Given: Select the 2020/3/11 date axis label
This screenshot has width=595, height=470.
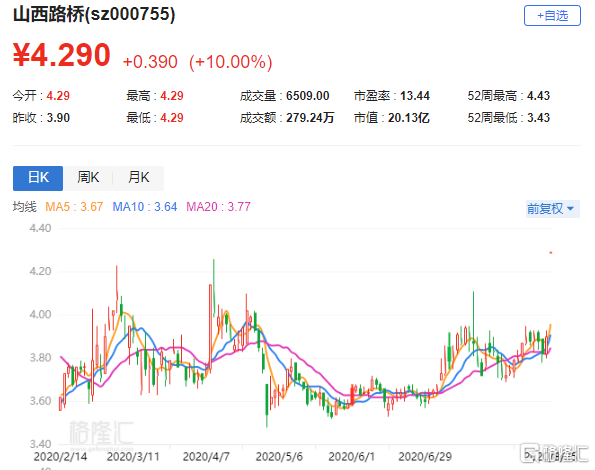Looking at the screenshot, I should coord(133,456).
